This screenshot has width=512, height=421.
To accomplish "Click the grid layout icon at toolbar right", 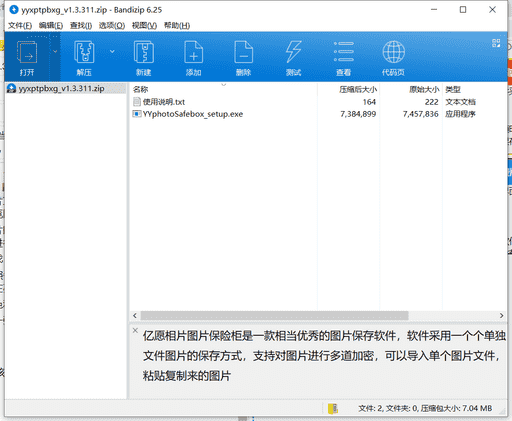I will coord(496,43).
